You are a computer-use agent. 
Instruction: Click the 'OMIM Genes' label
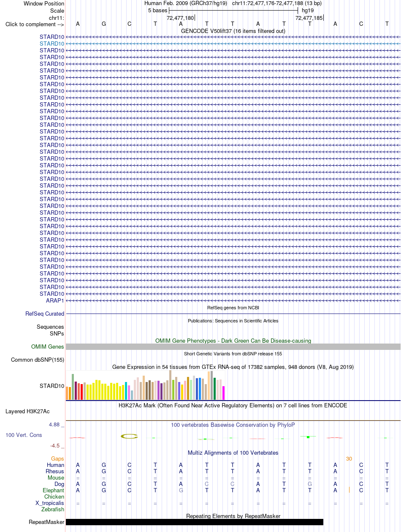[48, 347]
